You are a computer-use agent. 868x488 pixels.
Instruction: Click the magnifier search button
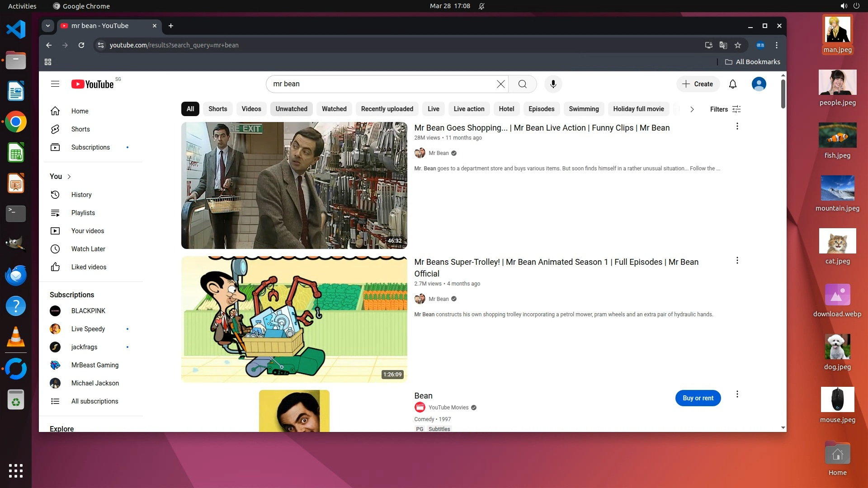[x=522, y=84]
